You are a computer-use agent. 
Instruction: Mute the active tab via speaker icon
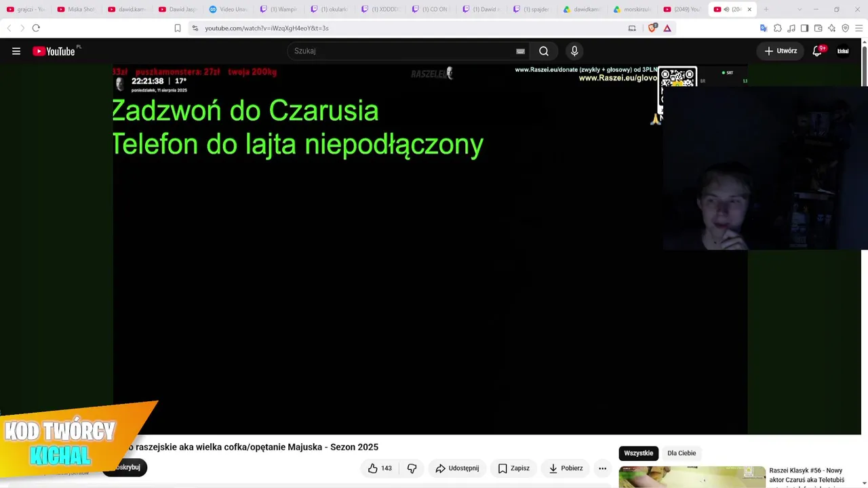click(726, 9)
